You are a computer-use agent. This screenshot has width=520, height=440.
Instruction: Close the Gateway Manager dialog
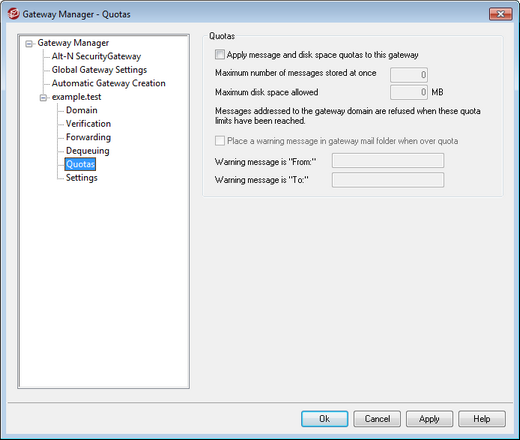500,14
